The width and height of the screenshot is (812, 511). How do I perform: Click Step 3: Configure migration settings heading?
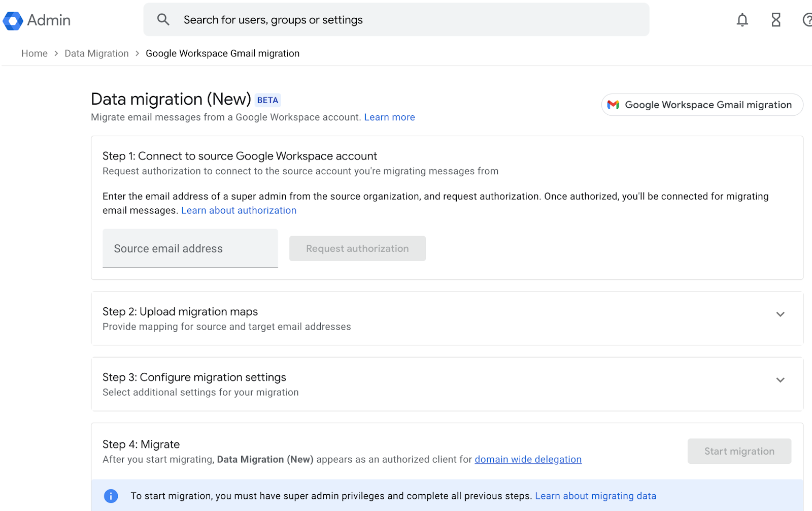[194, 377]
